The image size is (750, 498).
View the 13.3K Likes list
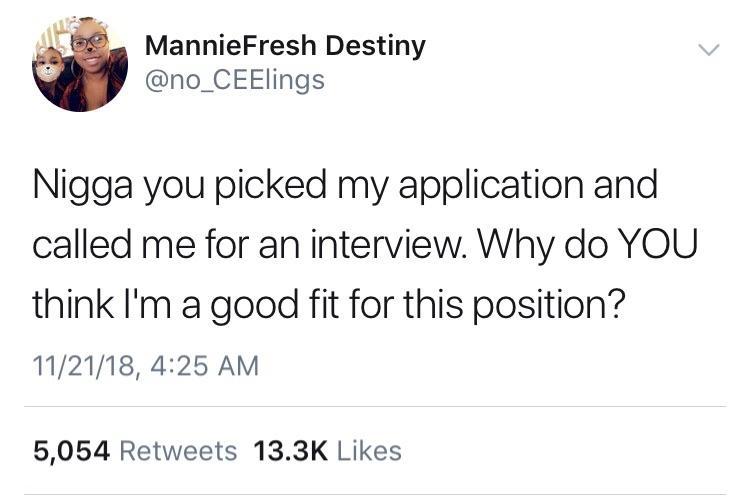[328, 451]
